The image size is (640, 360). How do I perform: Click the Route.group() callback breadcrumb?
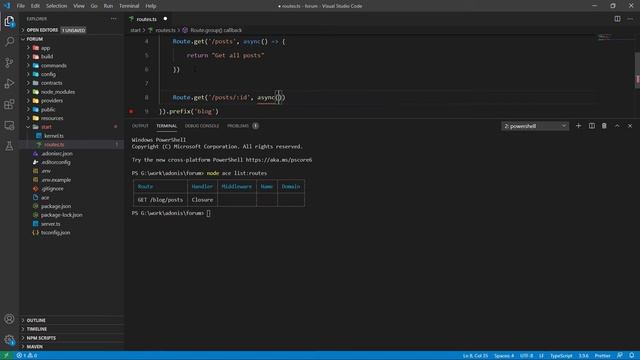click(x=212, y=30)
